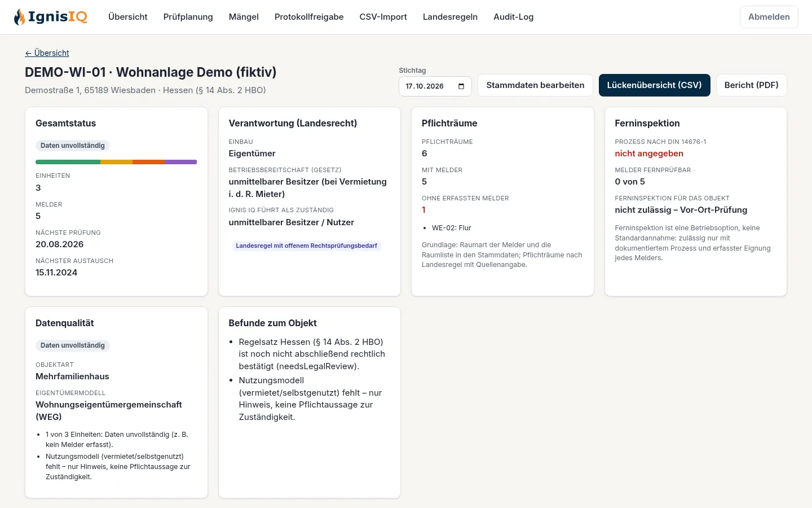812x508 pixels.
Task: Generate the Bericht (PDF)
Action: (751, 85)
